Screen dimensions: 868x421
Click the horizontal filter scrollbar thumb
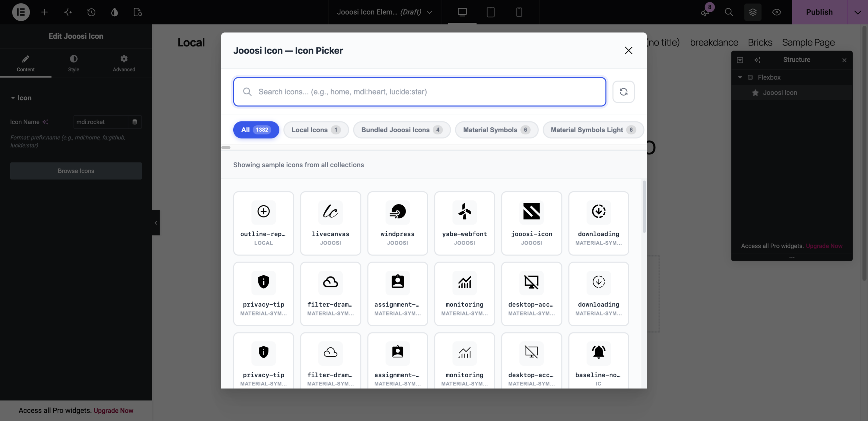pyautogui.click(x=226, y=148)
